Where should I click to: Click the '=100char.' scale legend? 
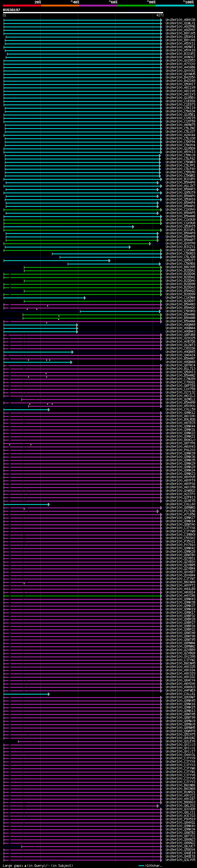153,866
